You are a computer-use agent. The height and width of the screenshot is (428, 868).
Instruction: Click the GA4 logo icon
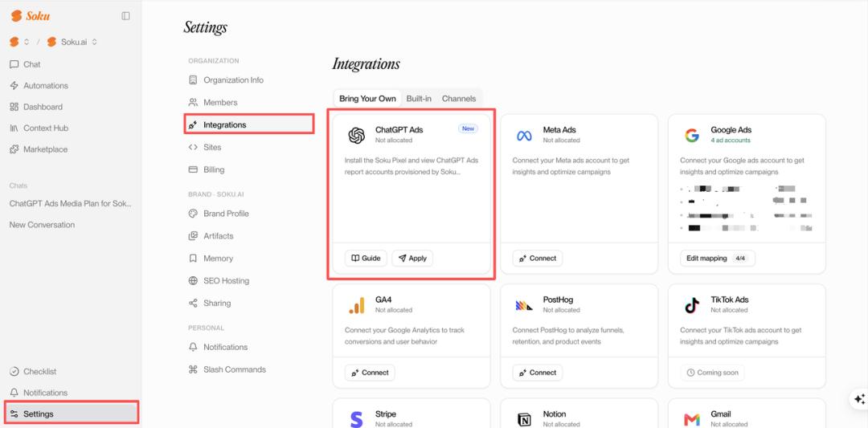pos(357,305)
